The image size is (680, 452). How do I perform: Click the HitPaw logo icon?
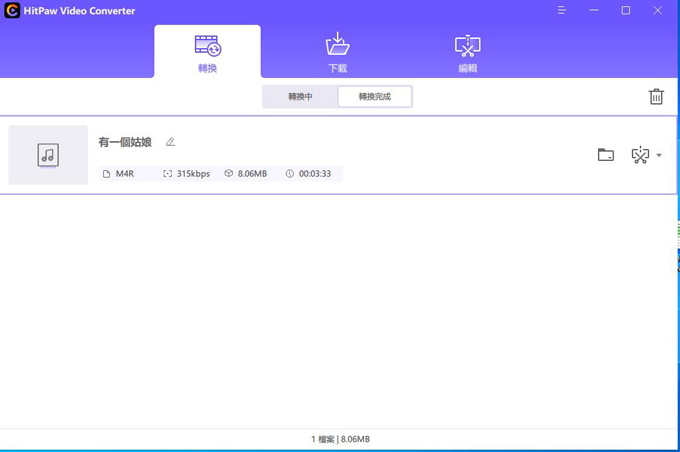pyautogui.click(x=12, y=11)
